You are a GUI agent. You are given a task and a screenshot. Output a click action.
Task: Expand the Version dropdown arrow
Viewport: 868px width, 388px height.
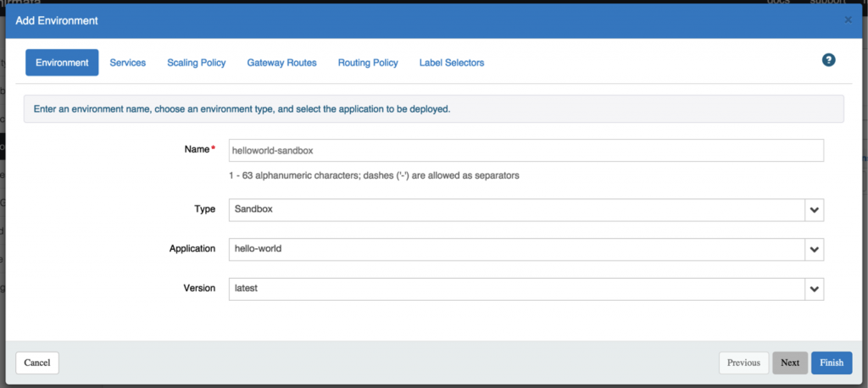coord(814,289)
